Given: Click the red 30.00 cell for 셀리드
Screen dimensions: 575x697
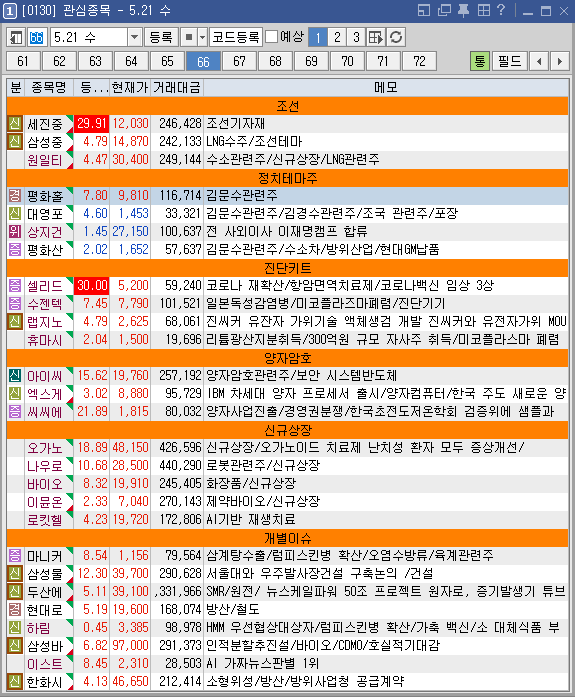Looking at the screenshot, I should tap(92, 285).
